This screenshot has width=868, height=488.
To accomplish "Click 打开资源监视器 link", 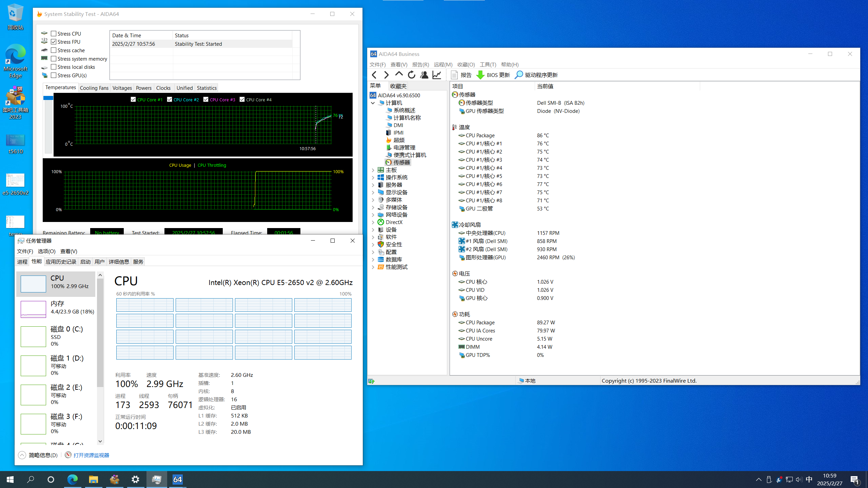I will [x=91, y=455].
